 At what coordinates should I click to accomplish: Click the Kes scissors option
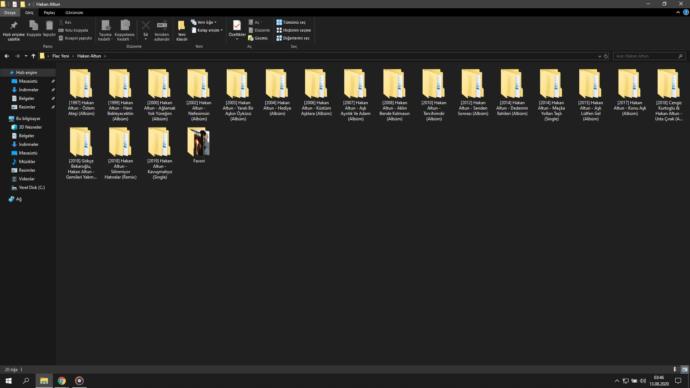[x=65, y=22]
